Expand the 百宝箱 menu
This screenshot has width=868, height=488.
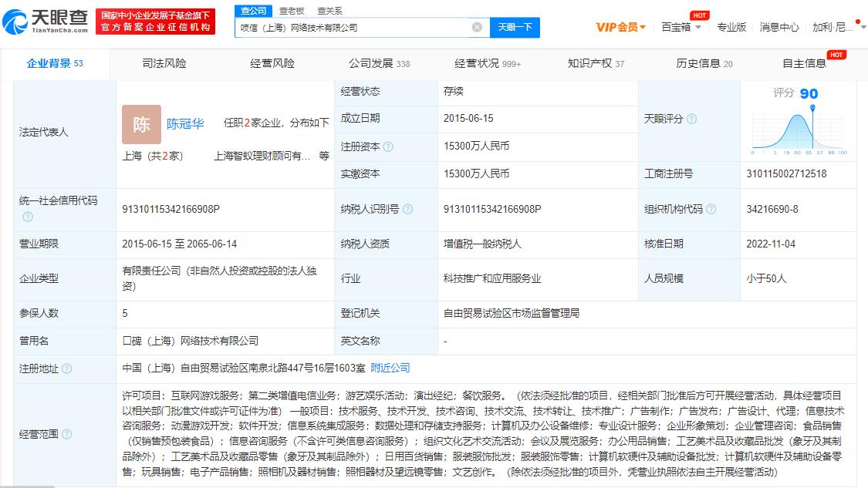681,27
